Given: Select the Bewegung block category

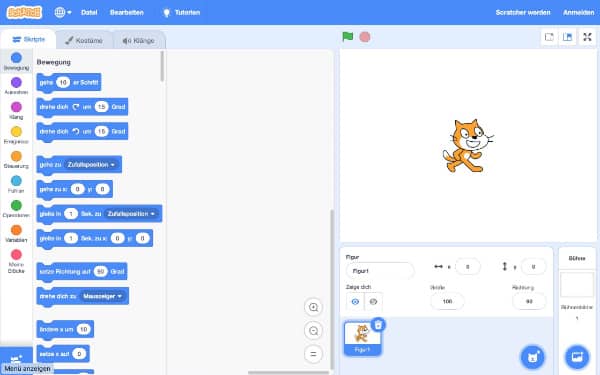Looking at the screenshot, I should (x=16, y=61).
